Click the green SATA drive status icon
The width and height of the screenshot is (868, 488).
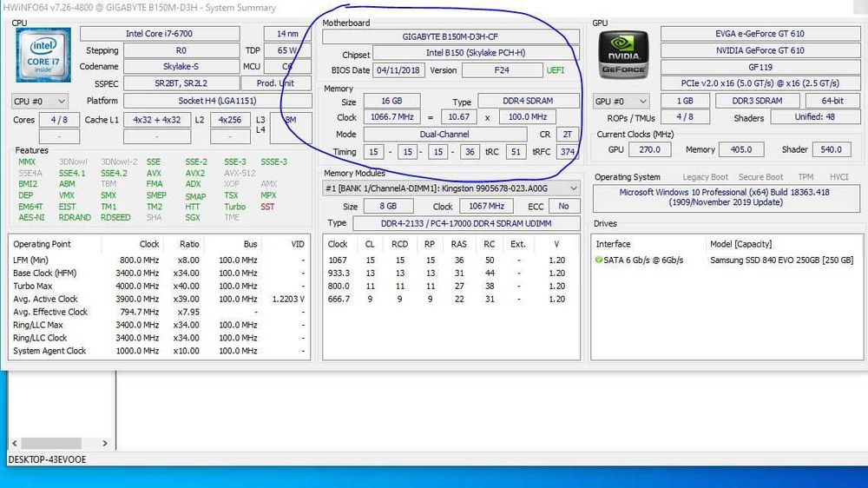coord(598,260)
